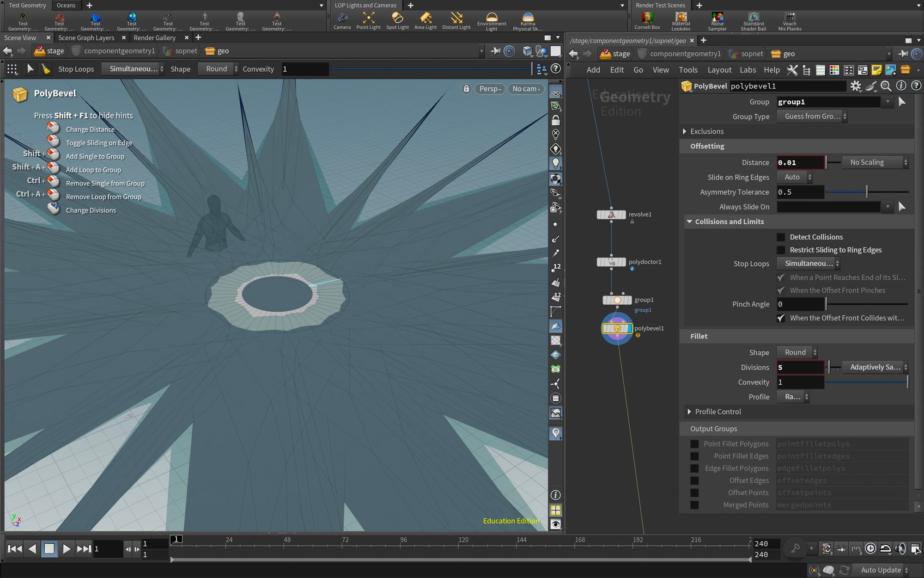Viewport: 924px width, 578px height.
Task: Adjust the Asymmetry Tolerance slider
Action: pyautogui.click(x=867, y=192)
